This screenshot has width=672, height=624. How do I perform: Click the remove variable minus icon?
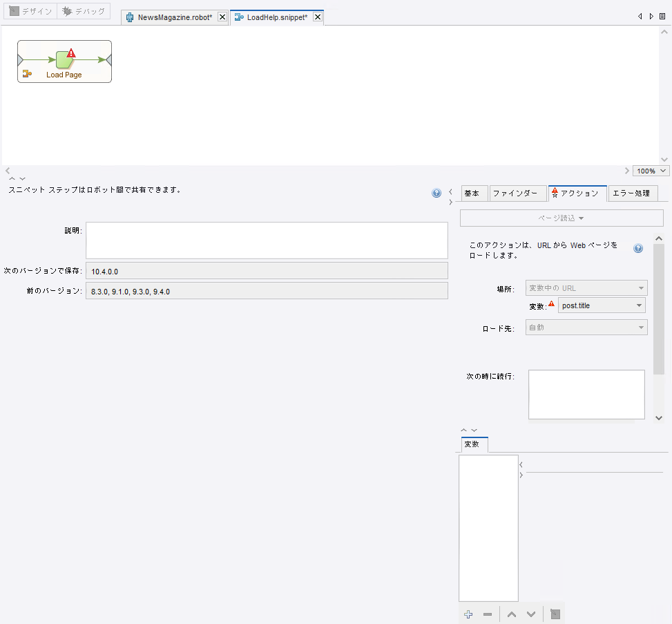(x=488, y=614)
